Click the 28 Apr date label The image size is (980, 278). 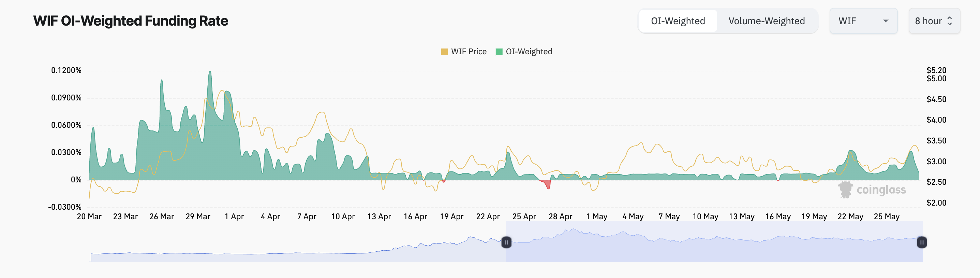(560, 217)
